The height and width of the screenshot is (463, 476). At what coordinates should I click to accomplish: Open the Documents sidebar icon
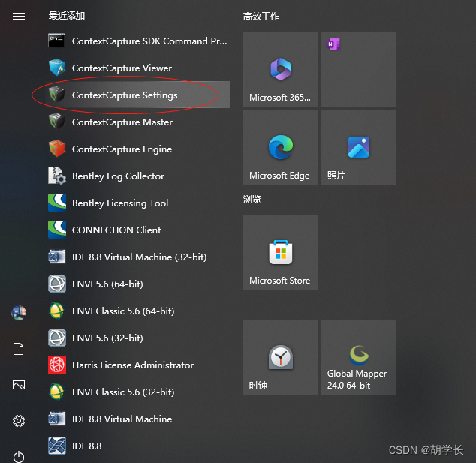19,349
